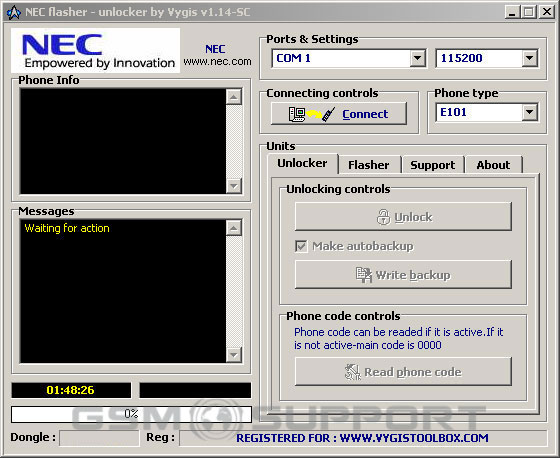Click the blue NEC label above www.nec.com
Viewport: 560px width, 458px height.
click(x=215, y=49)
